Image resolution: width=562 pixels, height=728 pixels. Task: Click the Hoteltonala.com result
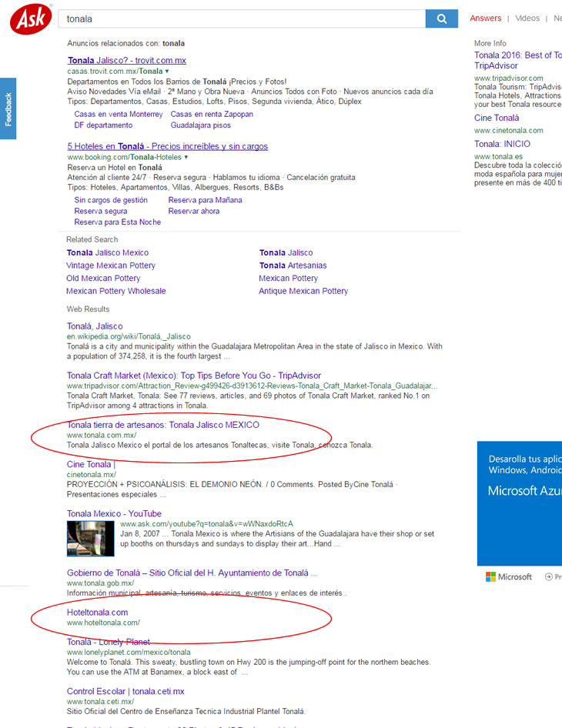pyautogui.click(x=97, y=613)
